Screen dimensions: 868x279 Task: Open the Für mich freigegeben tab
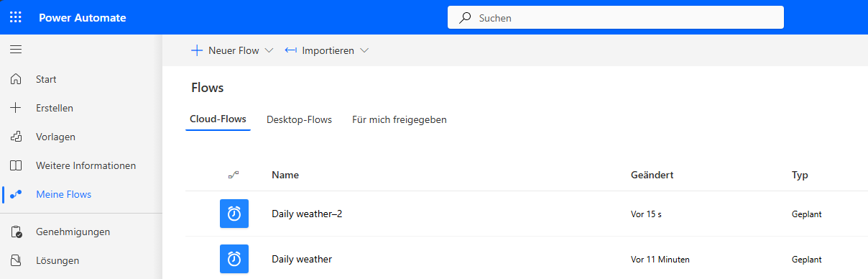[x=400, y=119]
